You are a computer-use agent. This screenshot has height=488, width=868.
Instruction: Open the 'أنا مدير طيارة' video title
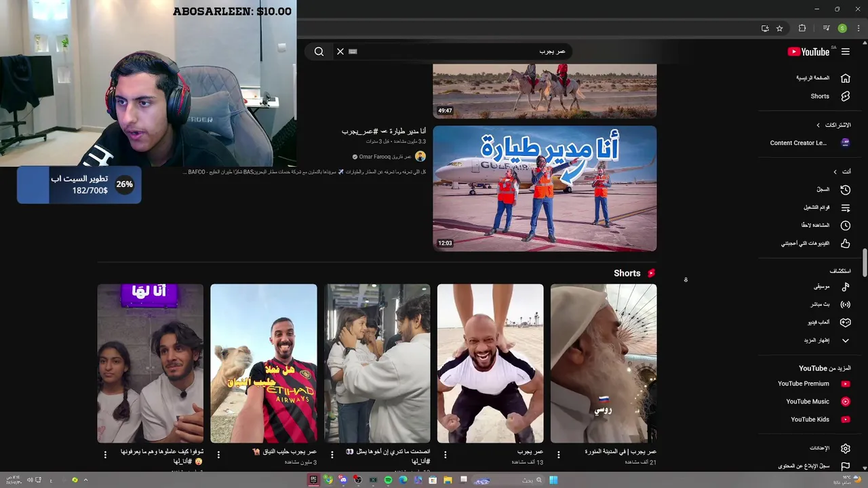point(384,131)
